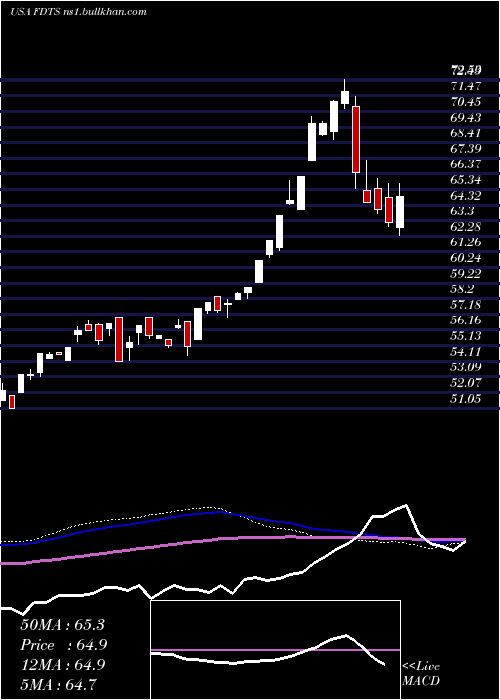500x700 pixels.
Task: Click the 62.28 price label
Action: click(466, 227)
